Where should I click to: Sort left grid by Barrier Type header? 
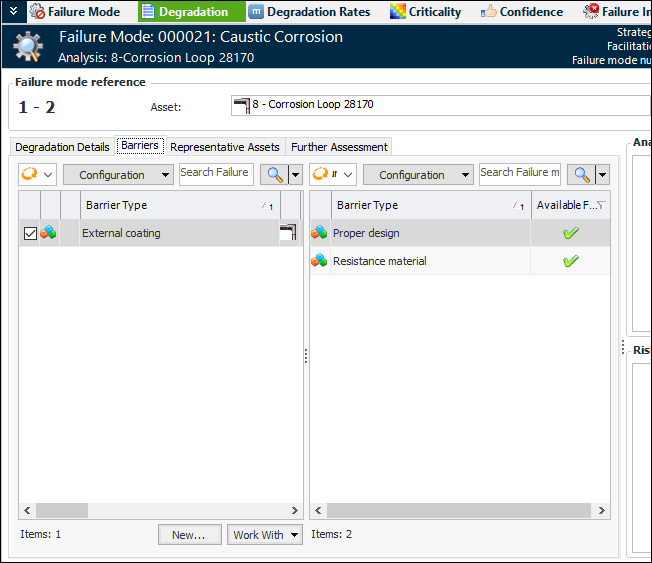tap(180, 205)
